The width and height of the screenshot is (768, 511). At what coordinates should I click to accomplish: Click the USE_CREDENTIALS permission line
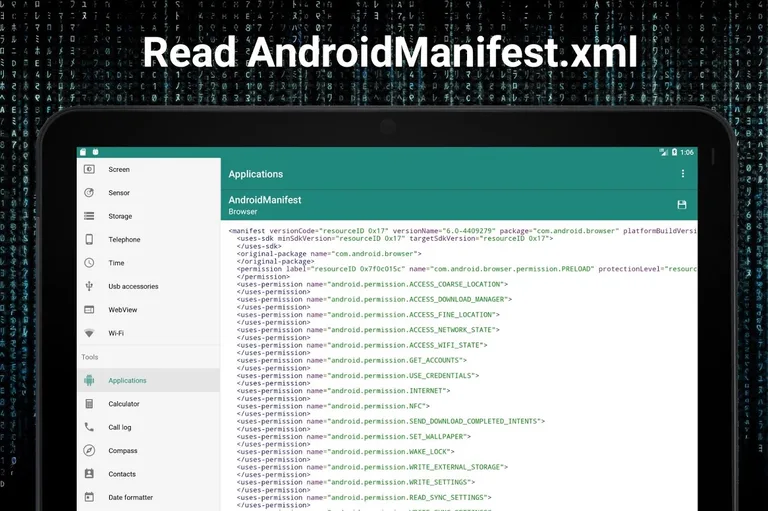[x=358, y=375]
